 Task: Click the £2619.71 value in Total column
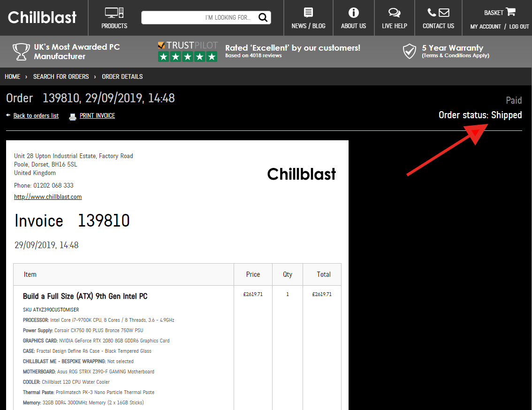pyautogui.click(x=322, y=294)
